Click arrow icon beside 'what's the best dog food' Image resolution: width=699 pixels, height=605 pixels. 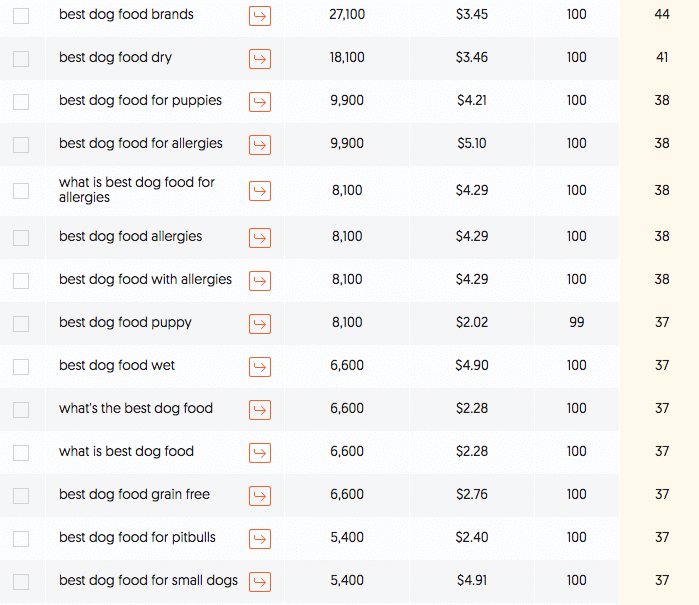[x=260, y=410]
